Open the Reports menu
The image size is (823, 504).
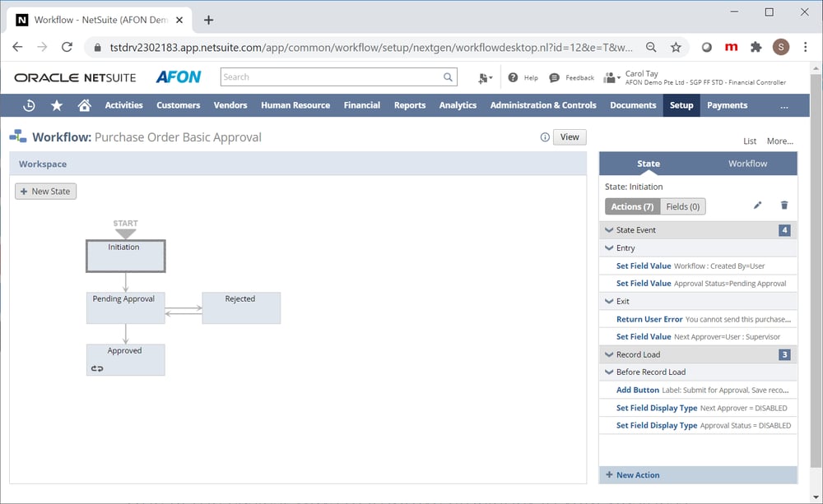point(409,105)
